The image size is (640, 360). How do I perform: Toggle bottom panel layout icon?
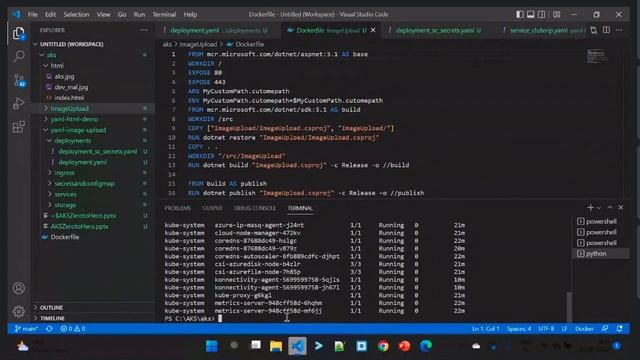point(531,14)
